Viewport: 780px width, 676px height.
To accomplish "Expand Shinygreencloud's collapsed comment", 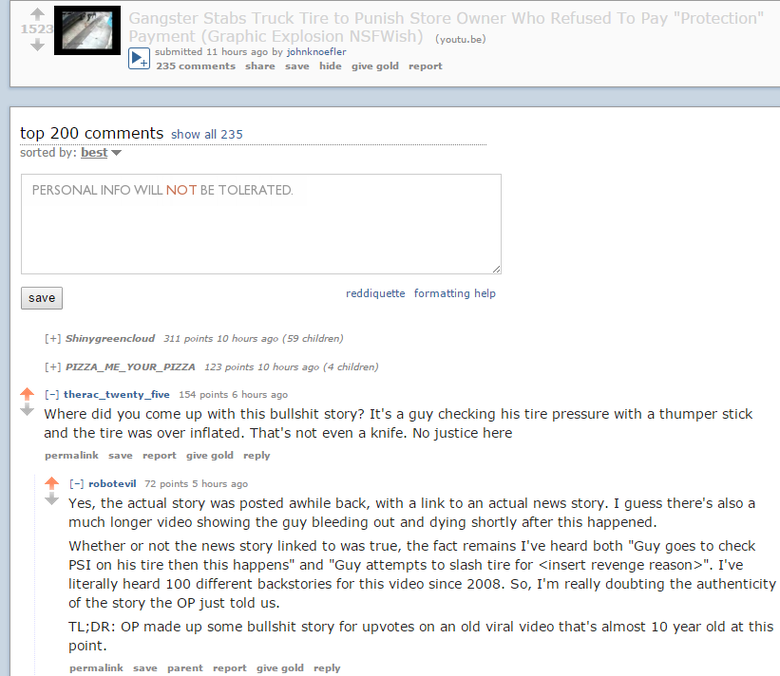I will point(53,339).
